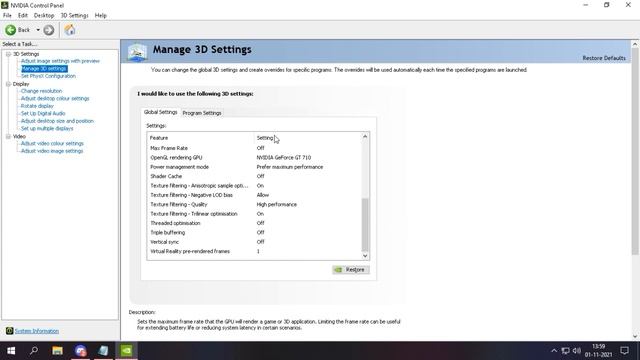
Task: Select Texture filtering - Negative LOD bias row
Action: [254, 195]
